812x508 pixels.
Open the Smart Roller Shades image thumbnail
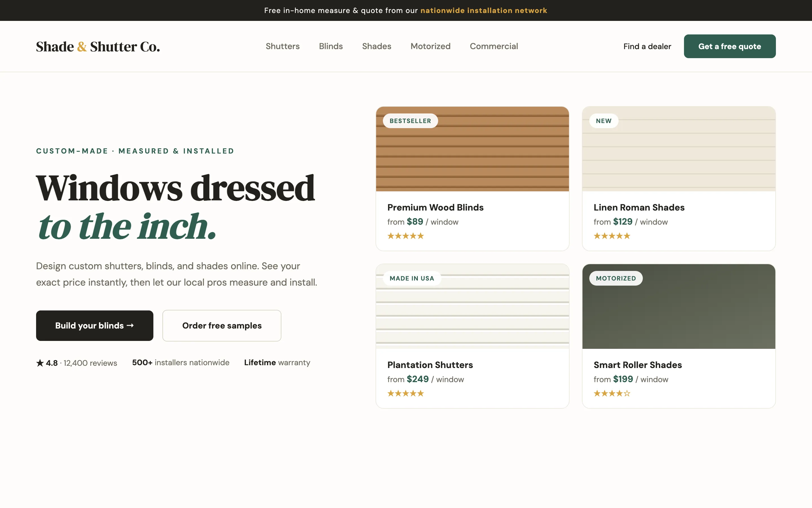click(679, 306)
